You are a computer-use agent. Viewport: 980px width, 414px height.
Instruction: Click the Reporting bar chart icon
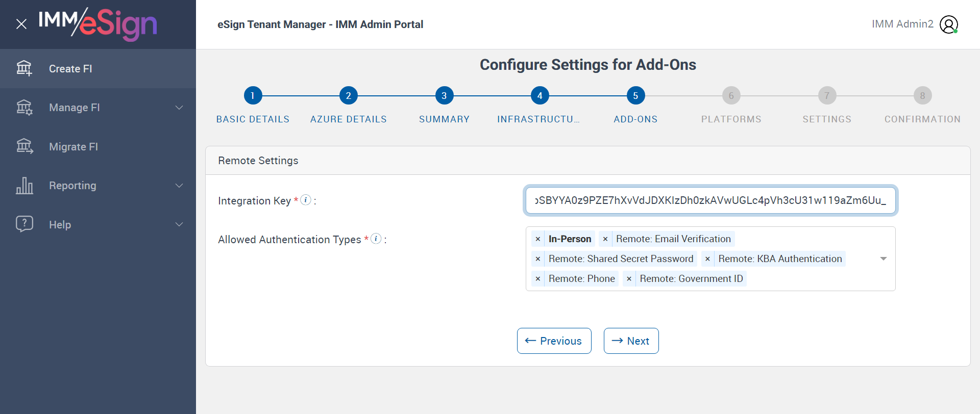coord(24,186)
